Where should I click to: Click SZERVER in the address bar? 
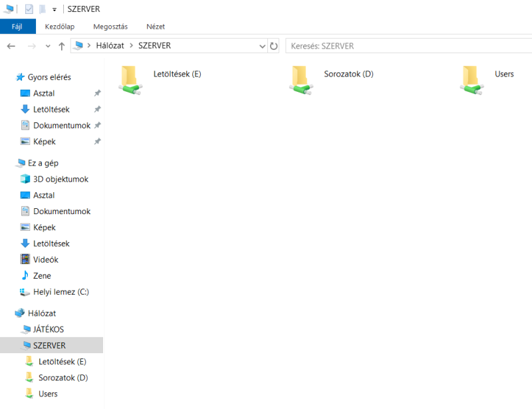pyautogui.click(x=154, y=45)
